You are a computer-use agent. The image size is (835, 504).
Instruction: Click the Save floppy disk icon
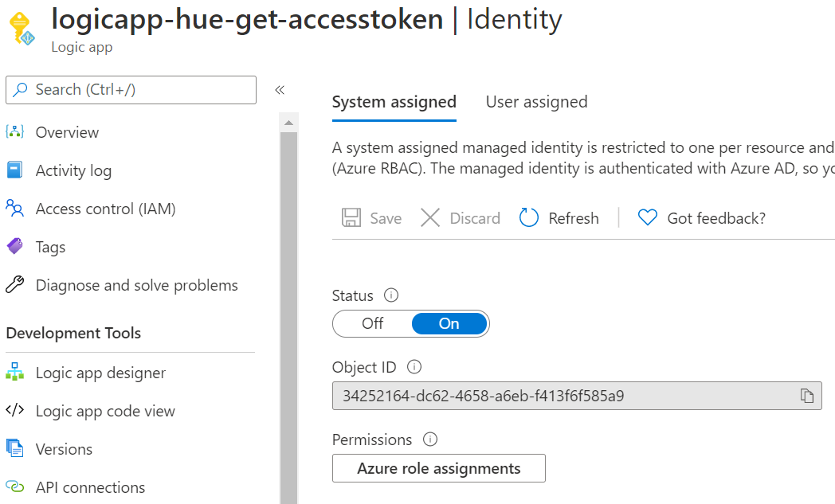(351, 217)
